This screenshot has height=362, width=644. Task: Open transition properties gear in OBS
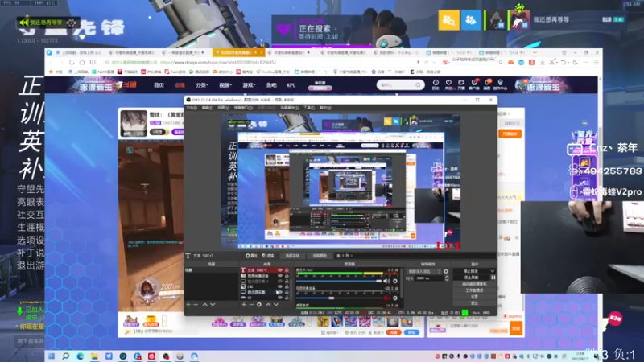[x=446, y=271]
